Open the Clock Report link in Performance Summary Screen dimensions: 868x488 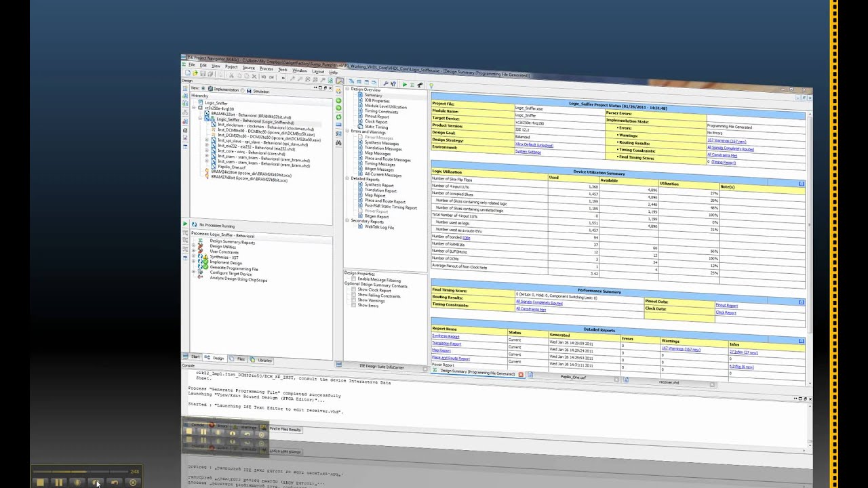pos(726,312)
